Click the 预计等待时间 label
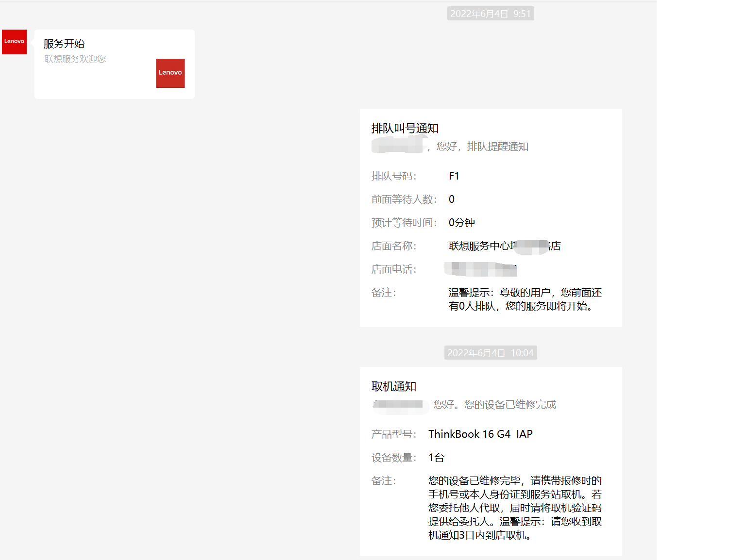This screenshot has width=746, height=560. [404, 223]
